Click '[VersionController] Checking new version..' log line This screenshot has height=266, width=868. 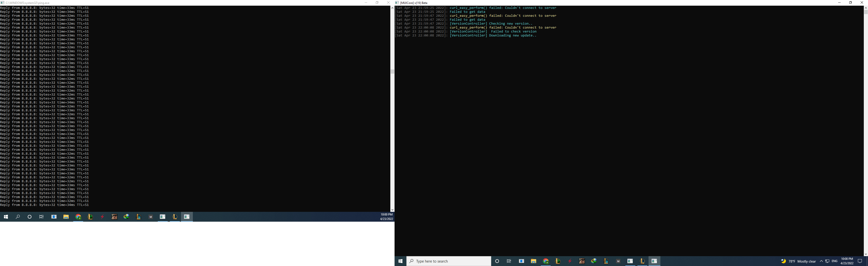491,24
